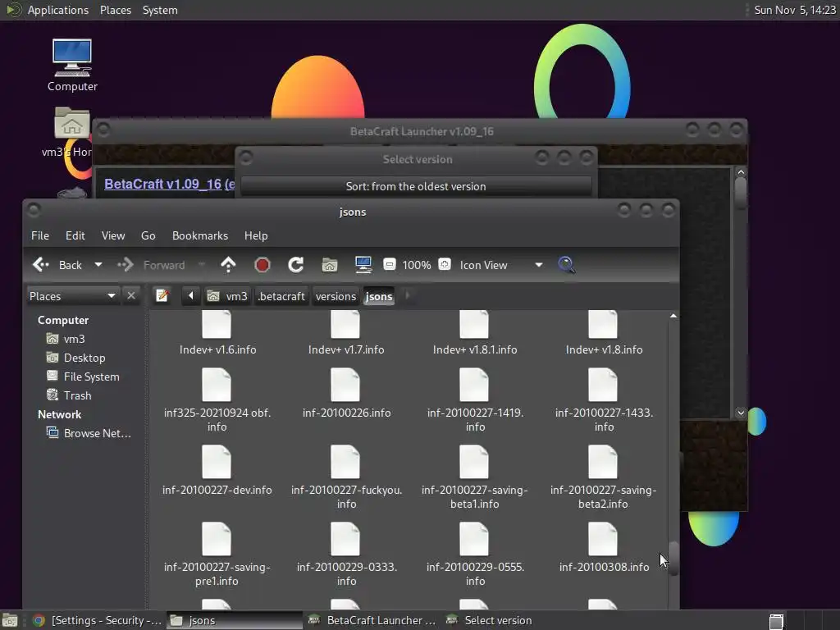The image size is (840, 630).
Task: Zoom out with the minus icon
Action: 390,265
